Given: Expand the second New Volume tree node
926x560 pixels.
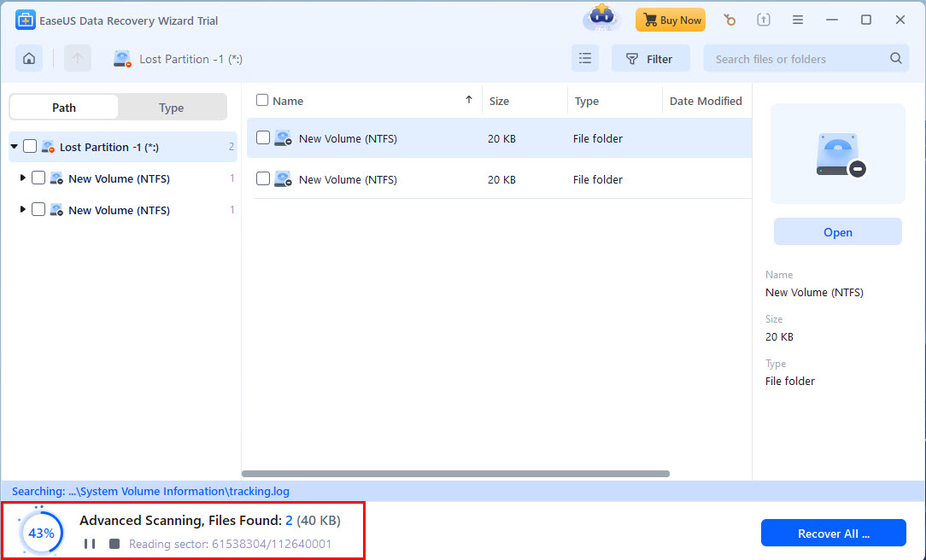Looking at the screenshot, I should coord(23,210).
